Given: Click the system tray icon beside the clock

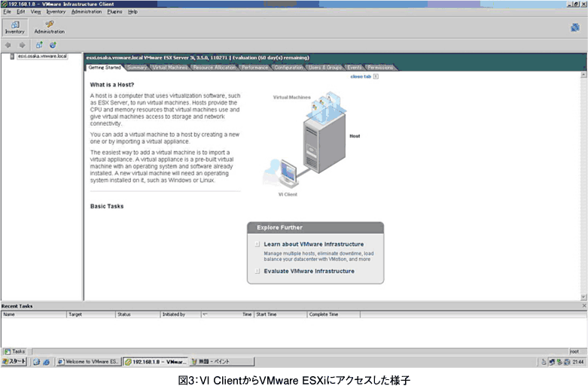Looking at the screenshot, I should click(x=567, y=362).
